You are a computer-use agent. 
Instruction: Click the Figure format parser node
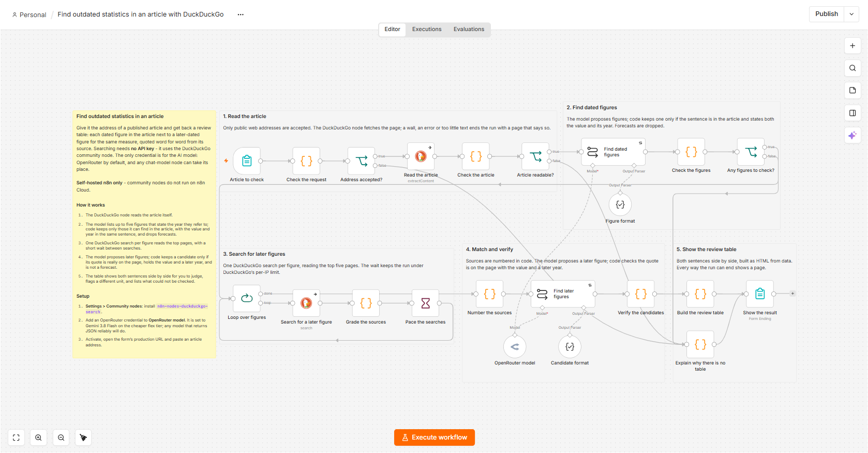(x=620, y=204)
